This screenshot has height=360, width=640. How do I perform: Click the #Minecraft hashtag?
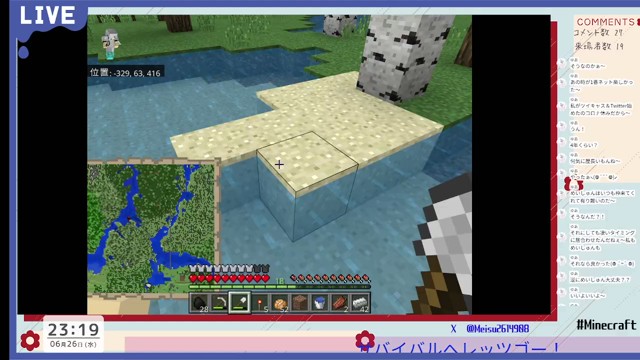(x=606, y=325)
